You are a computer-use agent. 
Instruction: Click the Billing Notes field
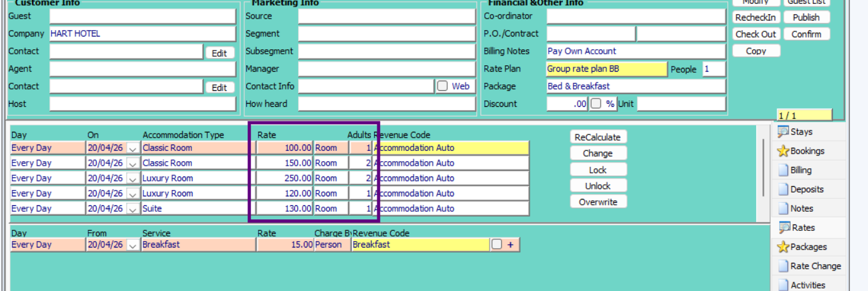(x=636, y=51)
